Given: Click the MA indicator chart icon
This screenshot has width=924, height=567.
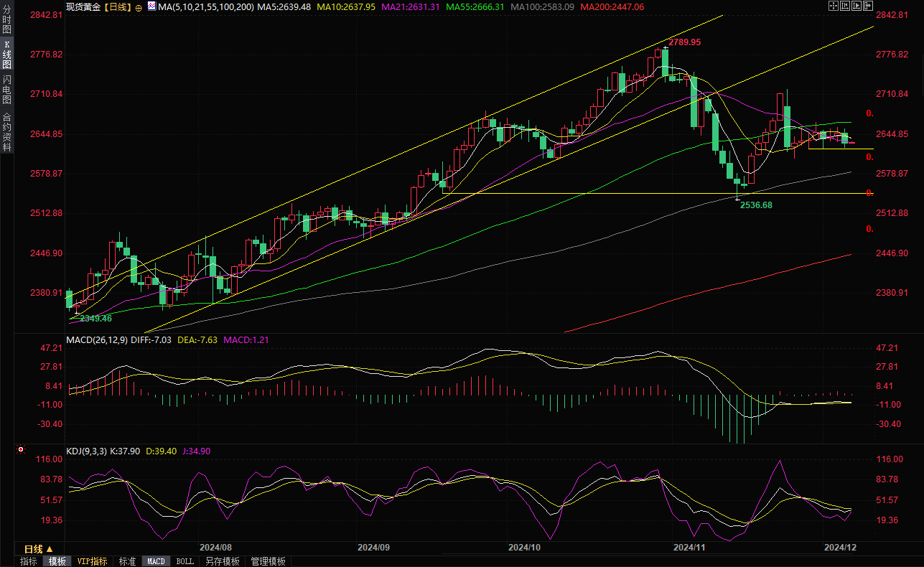Looking at the screenshot, I should 151,6.
